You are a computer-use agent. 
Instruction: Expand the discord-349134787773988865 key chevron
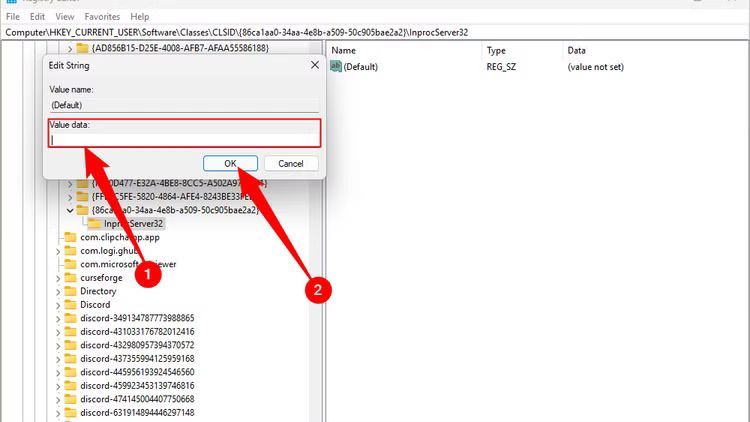[x=58, y=318]
